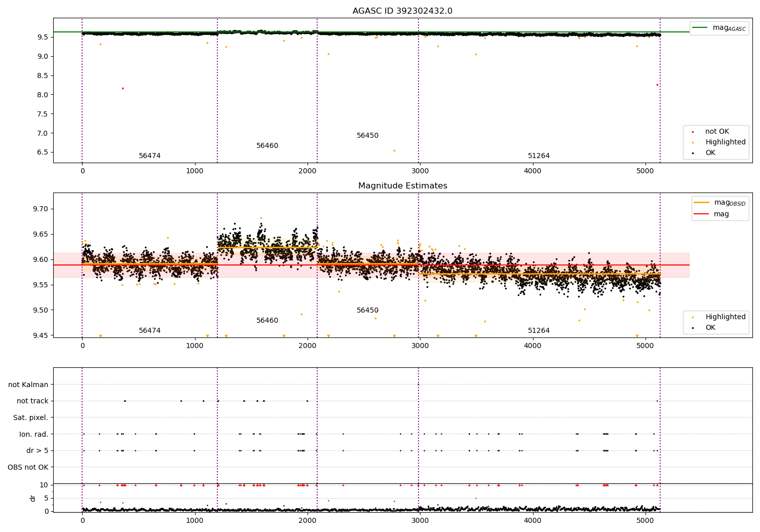Click the 'Magnitude Estimates' plot title

(x=402, y=186)
